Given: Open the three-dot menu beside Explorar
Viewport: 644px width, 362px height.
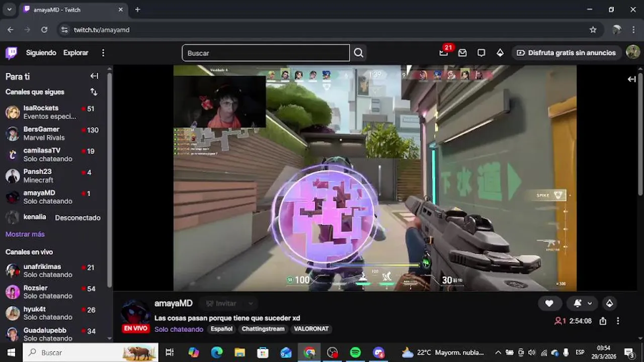Looking at the screenshot, I should [x=103, y=53].
